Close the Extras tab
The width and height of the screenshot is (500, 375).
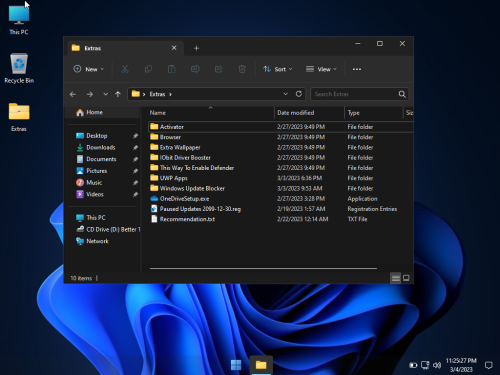coord(174,48)
